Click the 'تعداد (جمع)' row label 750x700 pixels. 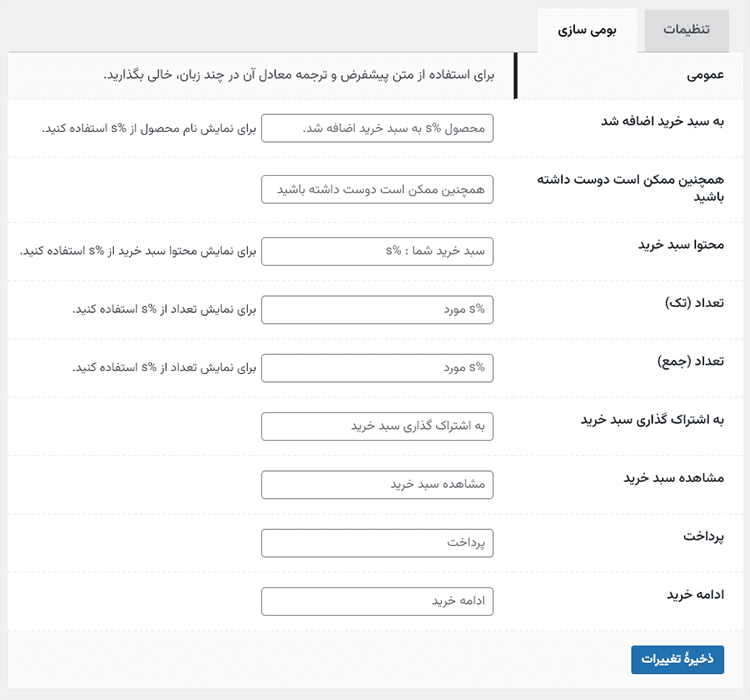(691, 361)
